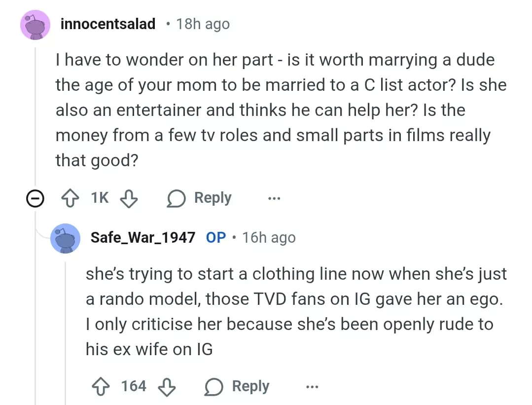This screenshot has width=532, height=405.
Task: Downvote Safe_War_1947's reply
Action: coord(166,386)
